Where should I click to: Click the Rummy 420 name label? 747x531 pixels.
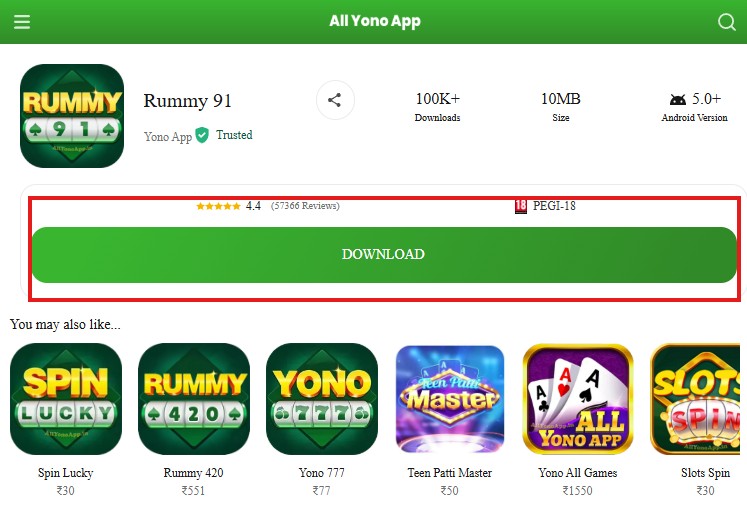[x=193, y=473]
